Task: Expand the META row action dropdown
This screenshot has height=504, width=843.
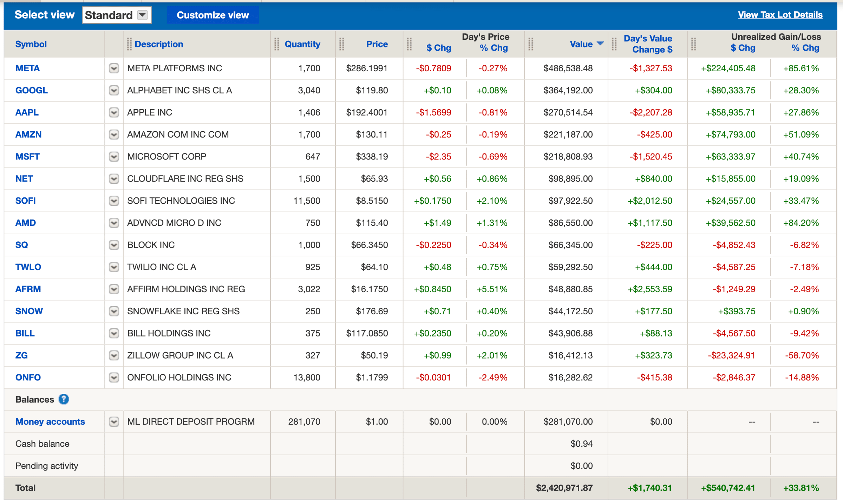Action: tap(114, 68)
